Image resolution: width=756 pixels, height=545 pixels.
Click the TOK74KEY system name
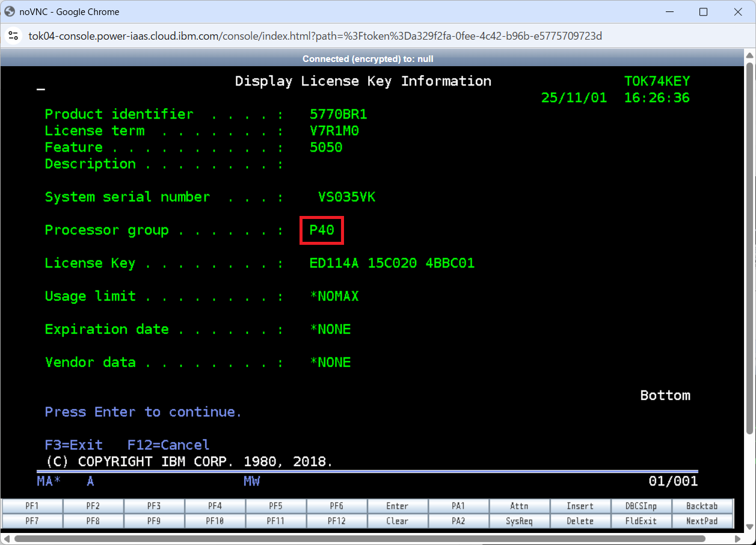point(657,81)
